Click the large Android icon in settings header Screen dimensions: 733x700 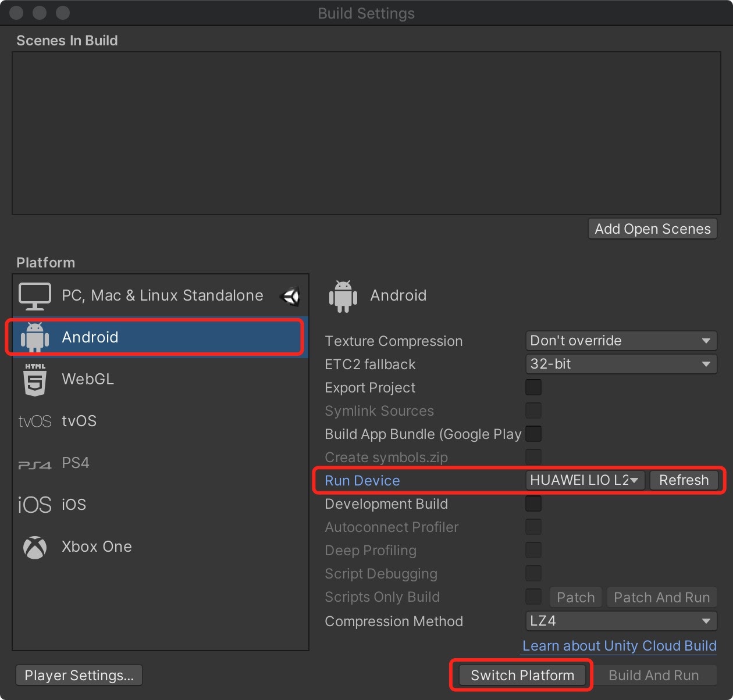[343, 296]
